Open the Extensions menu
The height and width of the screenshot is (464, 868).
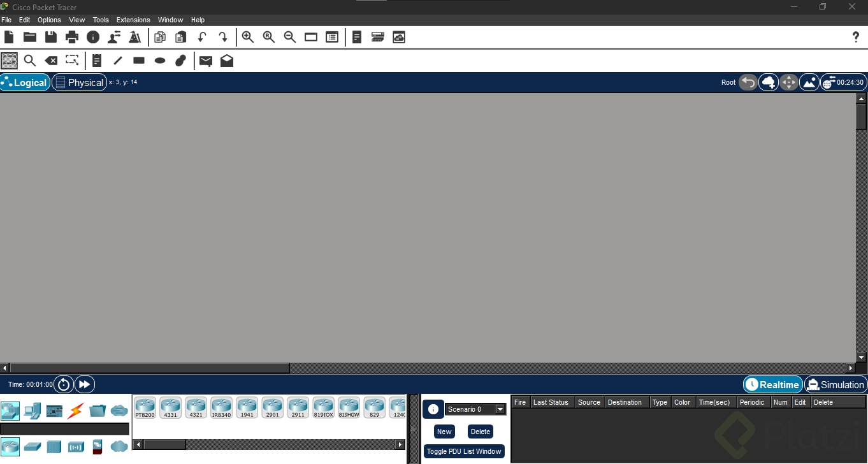pos(133,20)
